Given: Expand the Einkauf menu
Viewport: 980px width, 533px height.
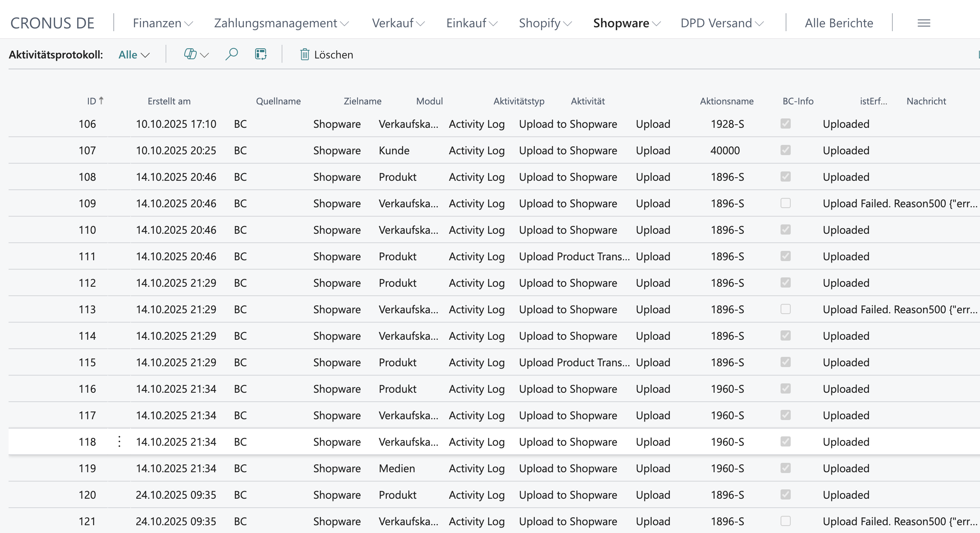Looking at the screenshot, I should [x=472, y=23].
